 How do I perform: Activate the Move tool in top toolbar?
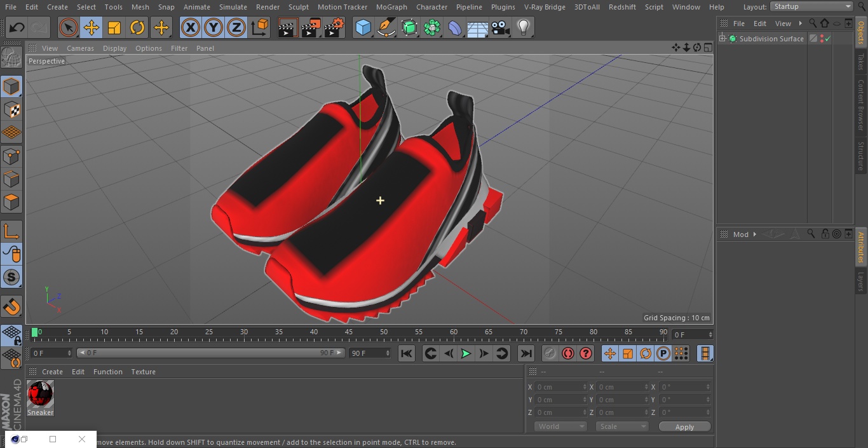[92, 27]
